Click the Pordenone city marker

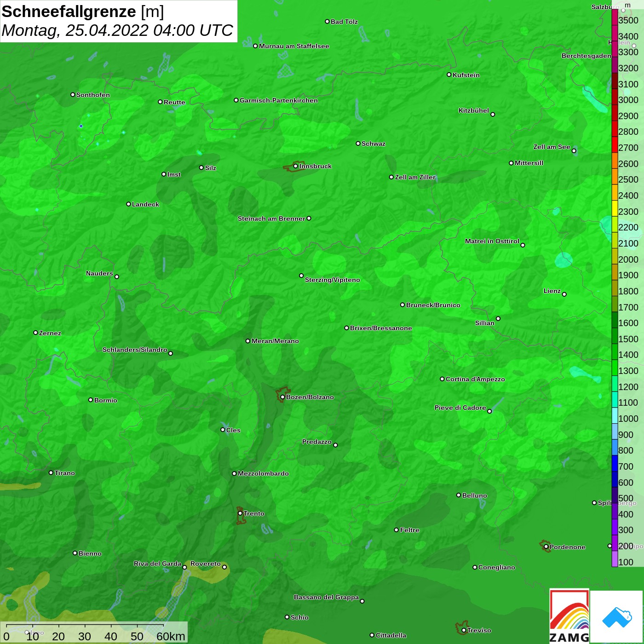[546, 547]
